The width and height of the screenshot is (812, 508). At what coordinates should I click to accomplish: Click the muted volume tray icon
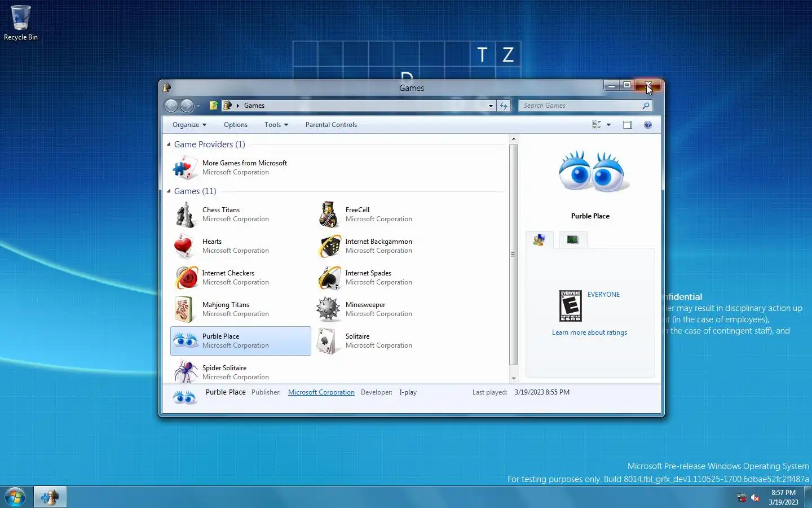coord(756,497)
